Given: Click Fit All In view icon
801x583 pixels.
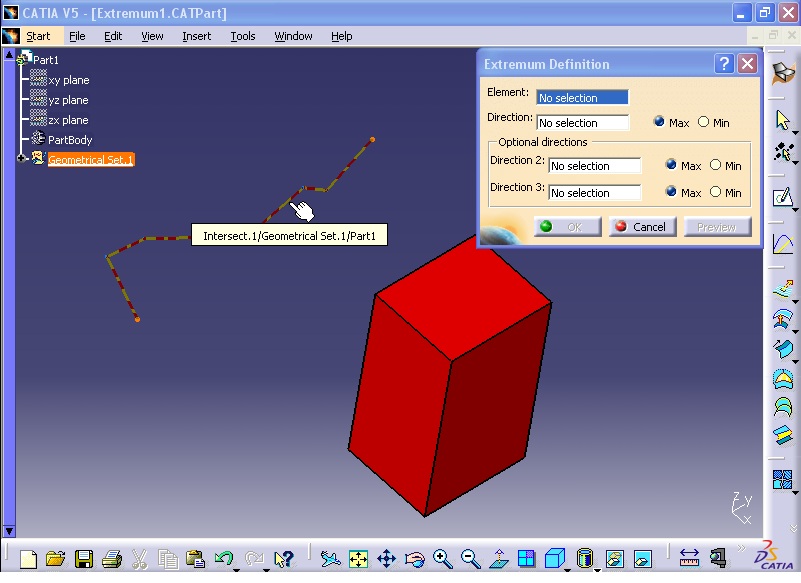Looking at the screenshot, I should 358,559.
